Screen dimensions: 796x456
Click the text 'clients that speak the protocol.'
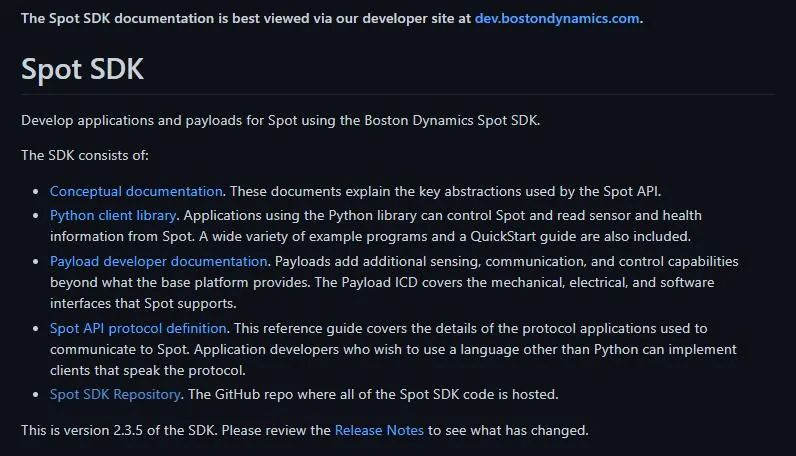coord(148,370)
